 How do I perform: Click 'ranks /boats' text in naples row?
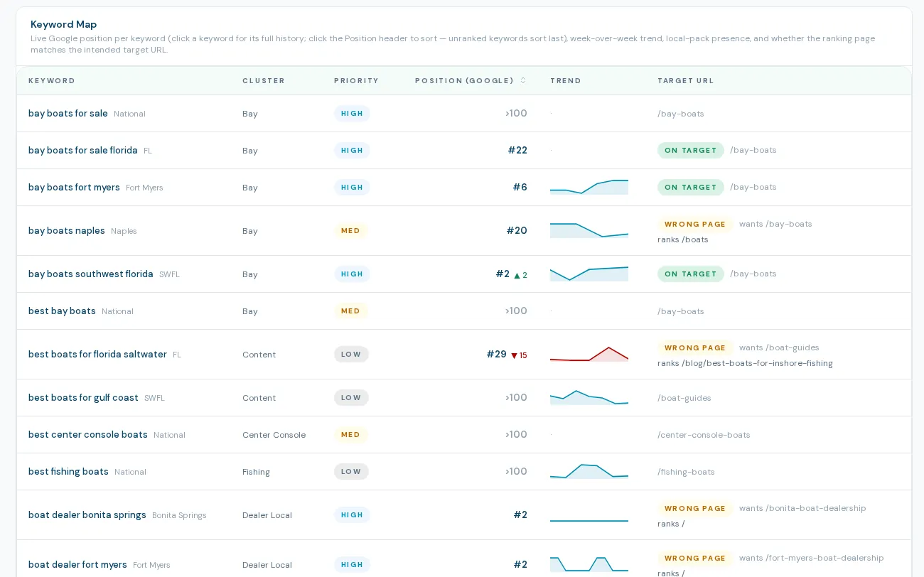click(x=683, y=240)
